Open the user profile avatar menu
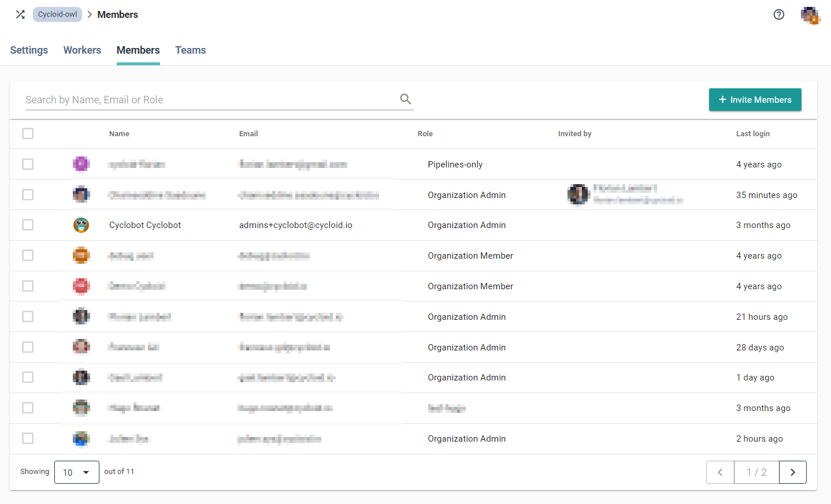Screen dimensions: 831x504 [810, 16]
